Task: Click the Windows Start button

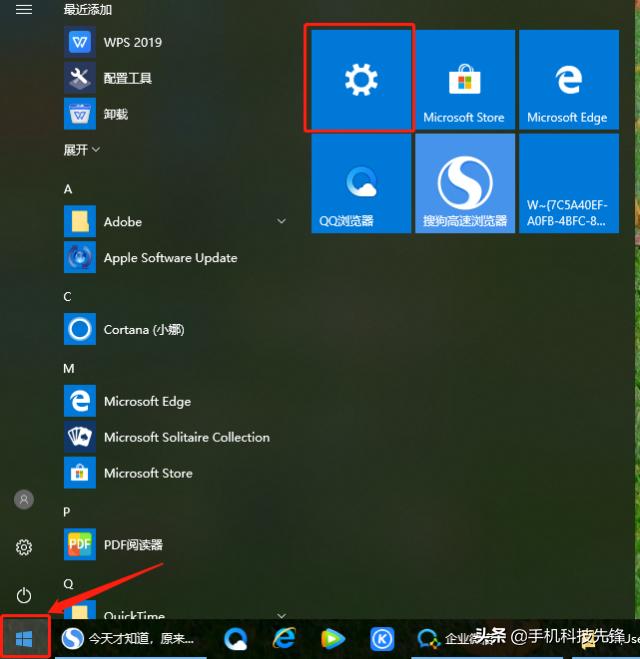Action: [x=24, y=638]
